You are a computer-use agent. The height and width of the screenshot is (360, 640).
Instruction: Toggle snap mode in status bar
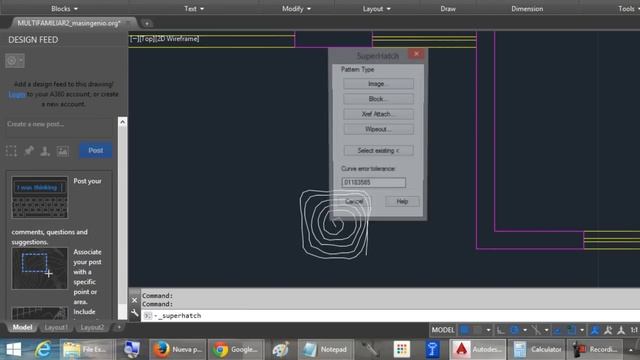[x=477, y=330]
